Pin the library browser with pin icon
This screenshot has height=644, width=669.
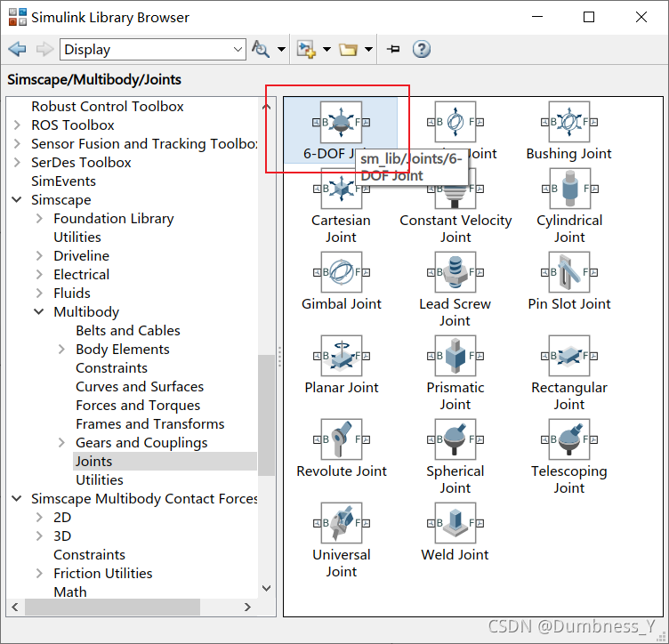click(393, 49)
